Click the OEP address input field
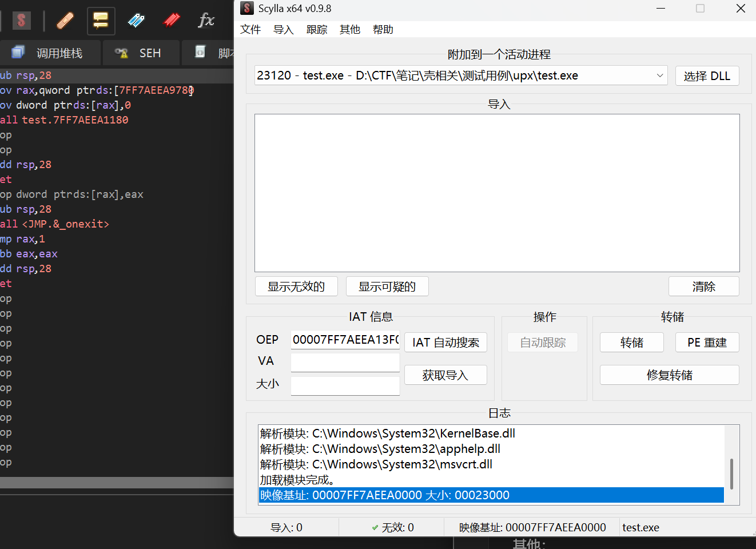Image resolution: width=756 pixels, height=549 pixels. (345, 340)
